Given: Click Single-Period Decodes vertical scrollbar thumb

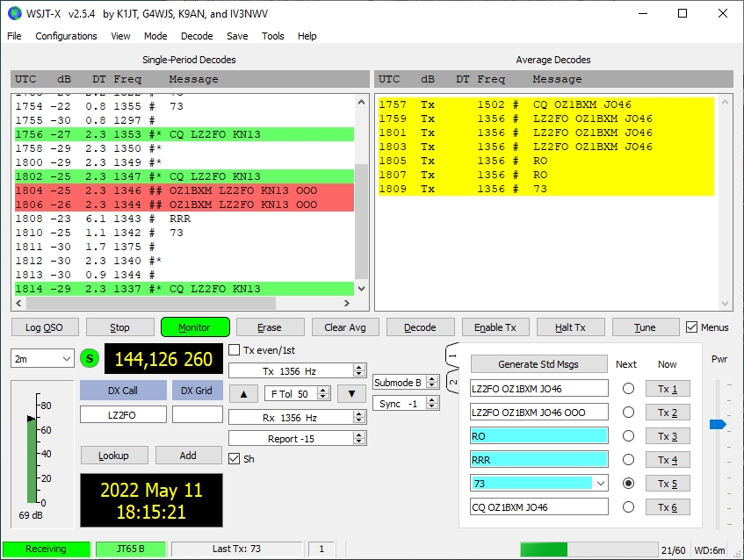Looking at the screenshot, I should point(362,221).
